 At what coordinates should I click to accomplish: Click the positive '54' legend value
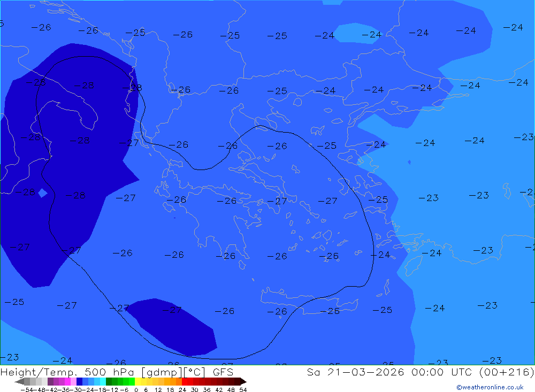pos(243,390)
